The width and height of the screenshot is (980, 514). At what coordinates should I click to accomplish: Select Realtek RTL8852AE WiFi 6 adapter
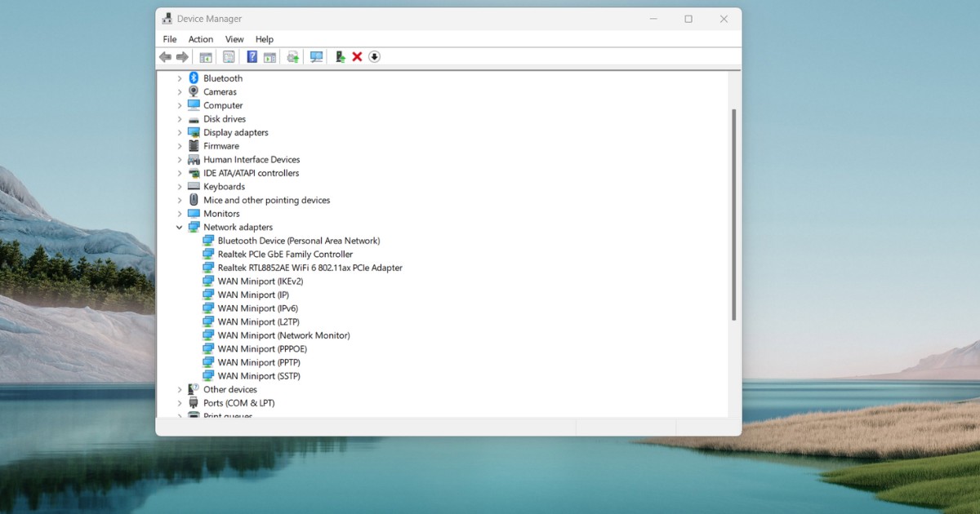point(310,268)
